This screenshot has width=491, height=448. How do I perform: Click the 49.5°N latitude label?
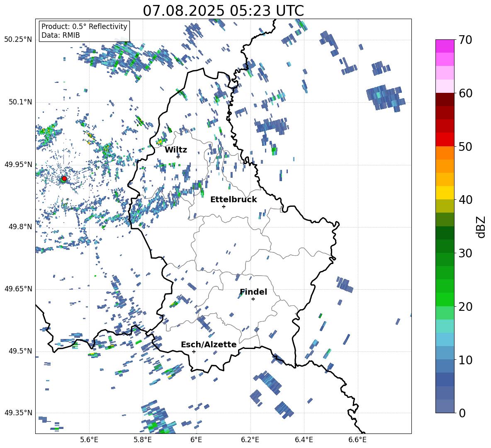20,351
